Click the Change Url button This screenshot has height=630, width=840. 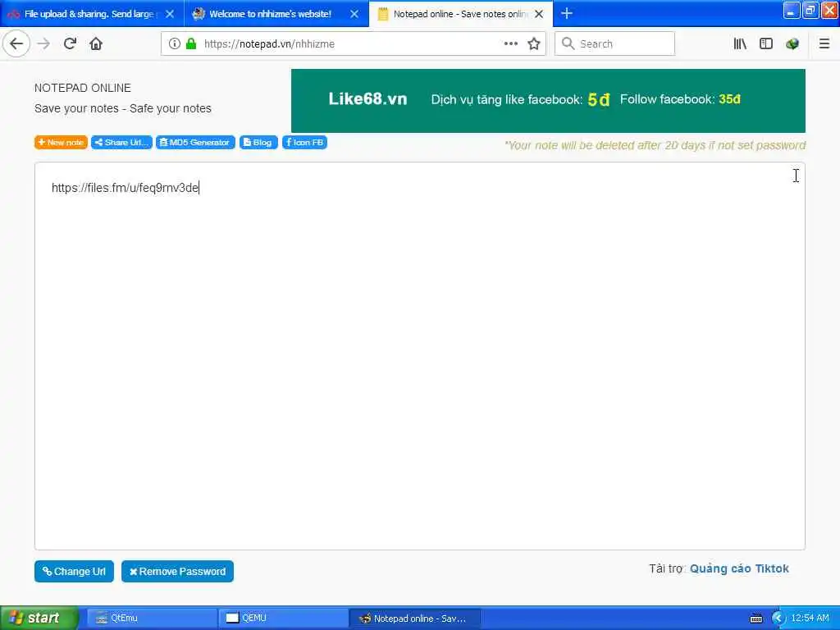[74, 571]
